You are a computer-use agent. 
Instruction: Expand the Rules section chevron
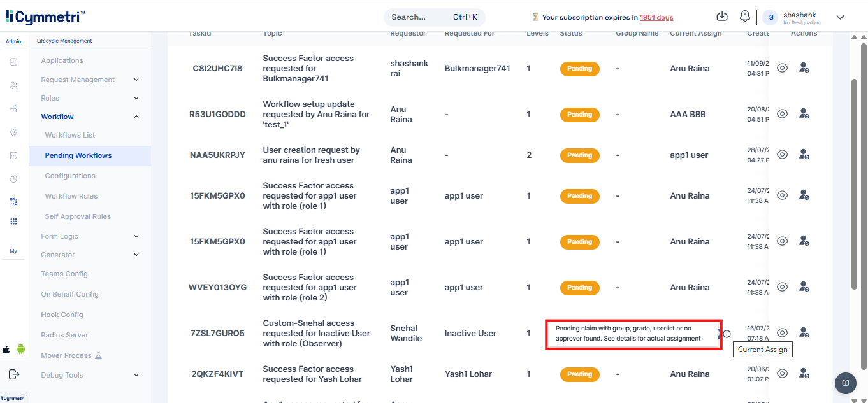[136, 98]
